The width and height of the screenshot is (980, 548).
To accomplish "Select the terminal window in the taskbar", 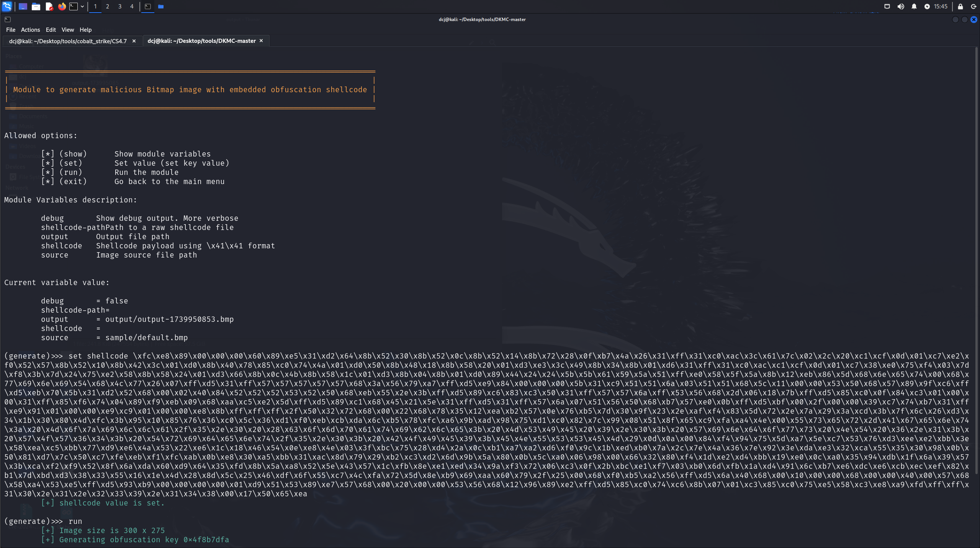I will 148,7.
